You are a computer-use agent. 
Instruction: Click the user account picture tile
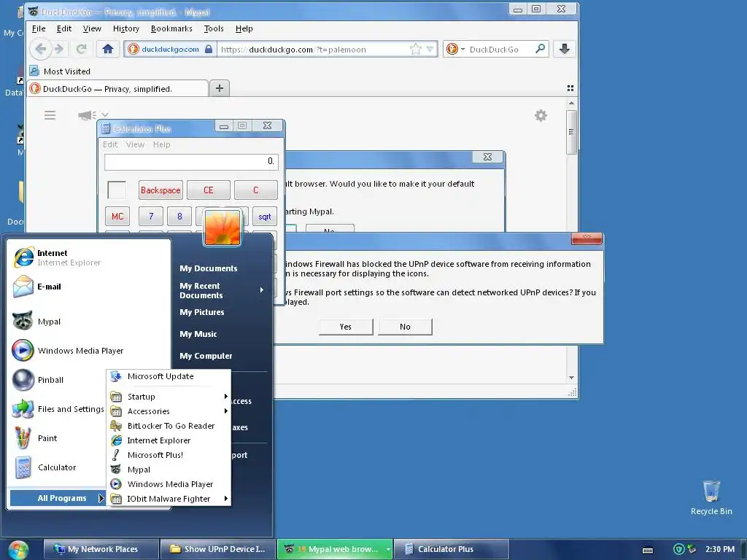[222, 227]
